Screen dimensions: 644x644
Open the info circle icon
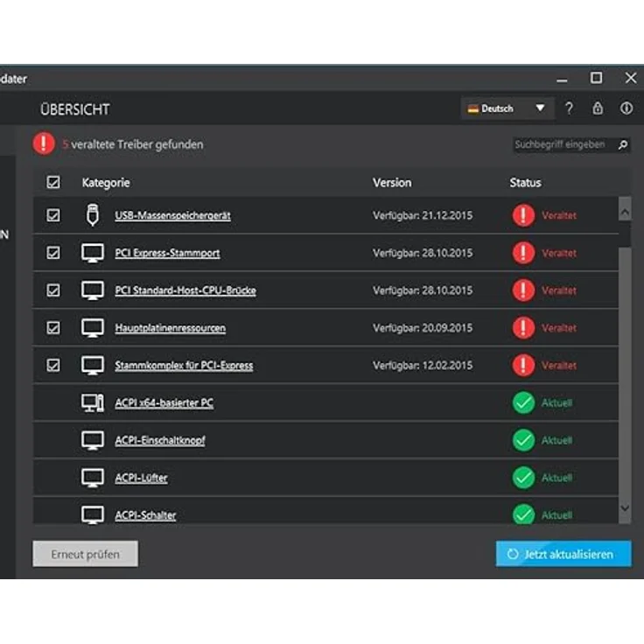626,108
